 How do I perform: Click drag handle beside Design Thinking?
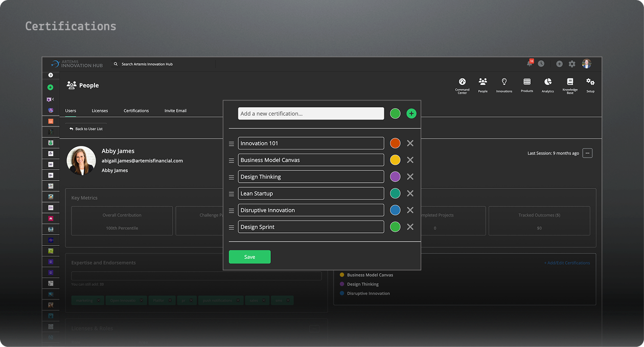[x=232, y=177]
